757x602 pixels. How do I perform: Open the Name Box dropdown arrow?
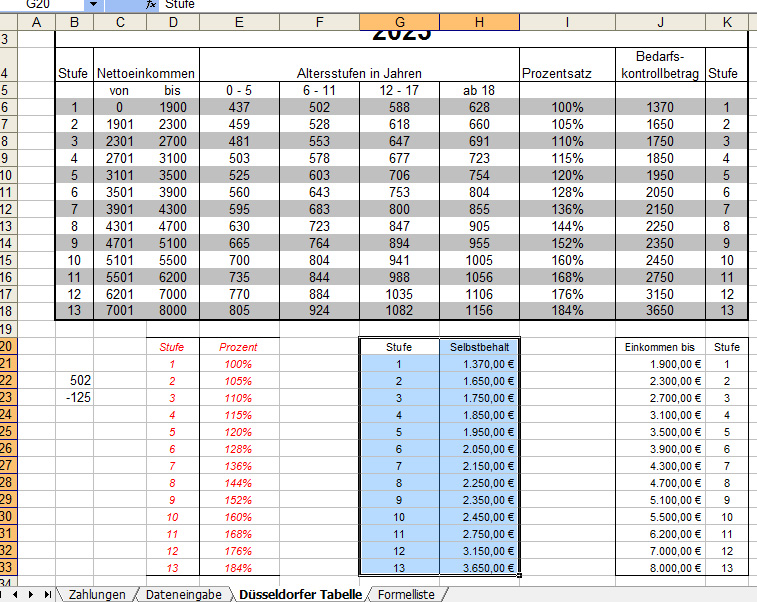[94, 4]
